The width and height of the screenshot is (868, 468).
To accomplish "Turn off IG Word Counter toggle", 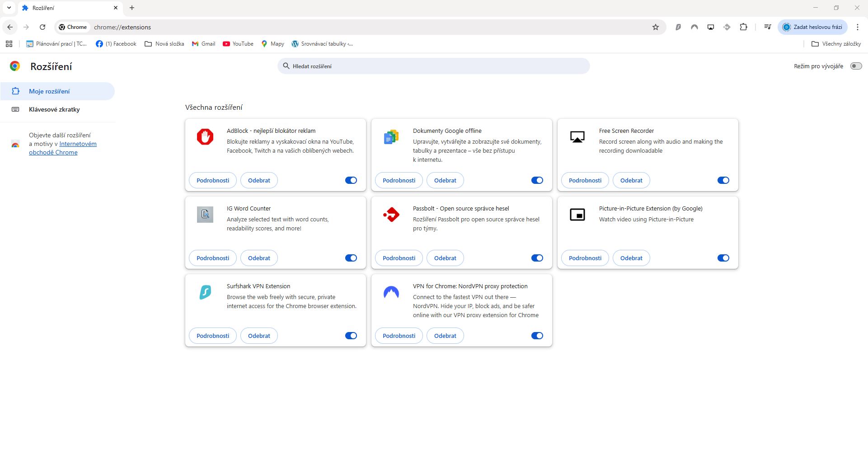I will point(351,258).
